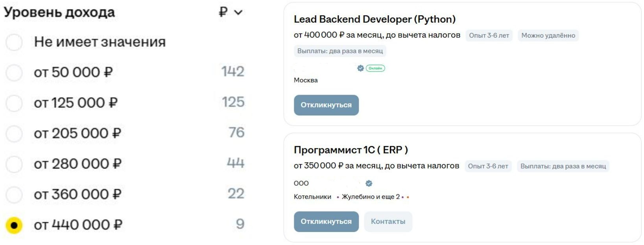Click the count 44 next to 280 000 ₽
644x245 pixels.
tap(236, 163)
